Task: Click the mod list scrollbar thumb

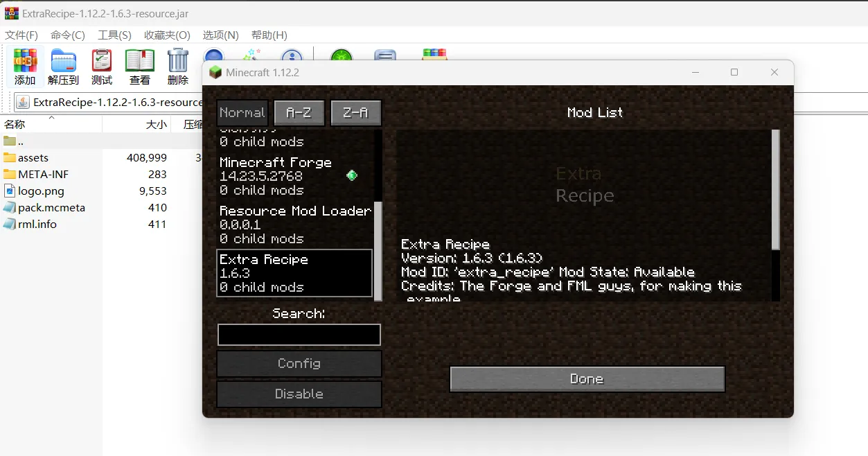Action: (378, 251)
